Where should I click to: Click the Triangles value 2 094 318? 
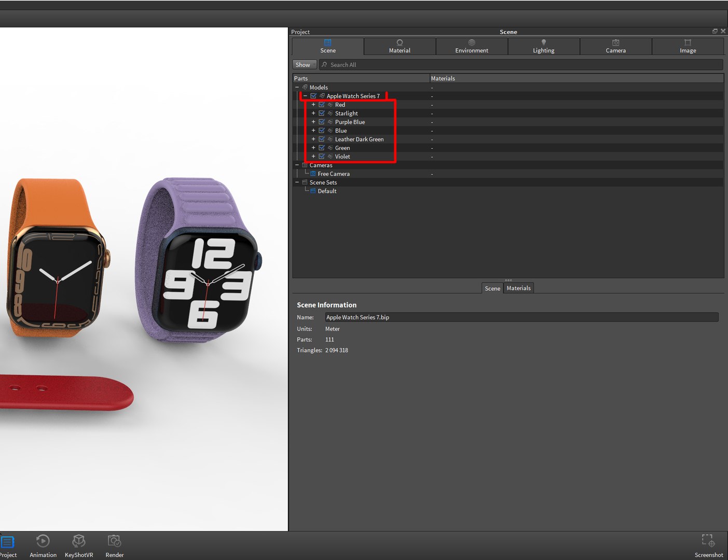coord(337,351)
